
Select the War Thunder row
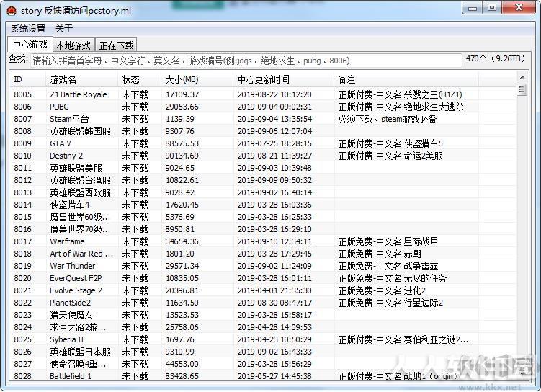[263, 266]
